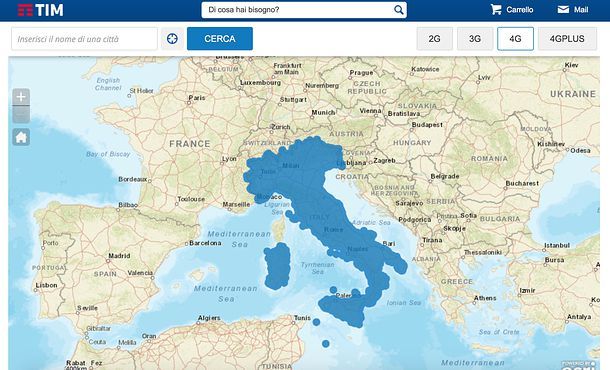Screen dimensions: 610x370
Task: Click the FRANCE country label
Action: [x=190, y=144]
